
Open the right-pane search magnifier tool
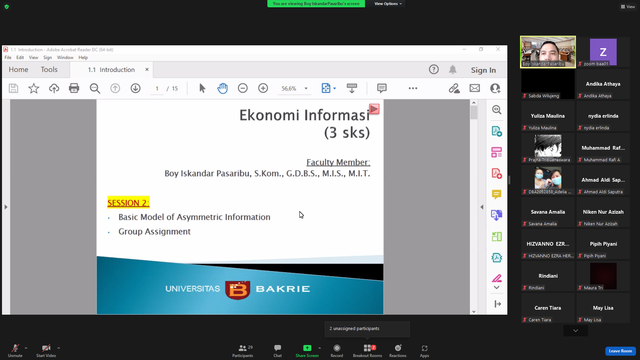[x=497, y=109]
